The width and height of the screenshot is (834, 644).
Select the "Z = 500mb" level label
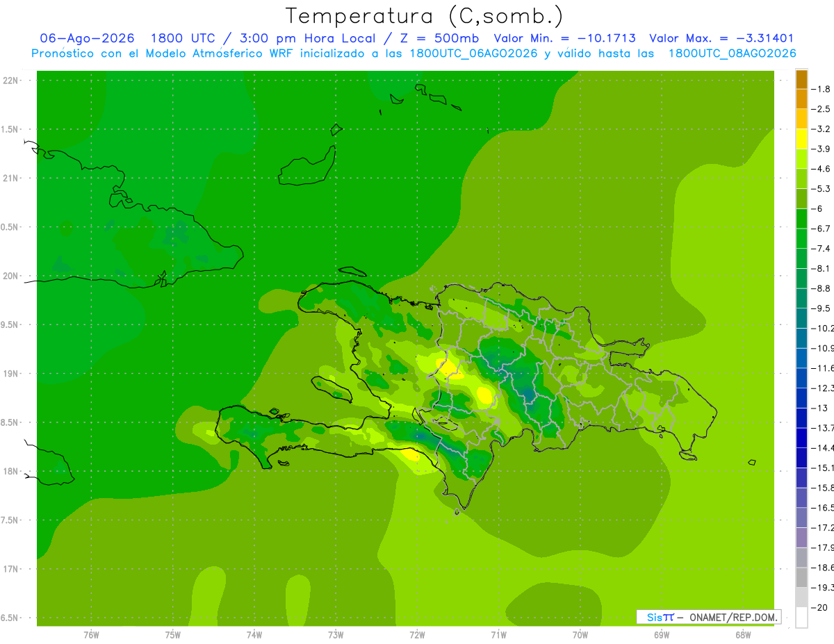(439, 38)
